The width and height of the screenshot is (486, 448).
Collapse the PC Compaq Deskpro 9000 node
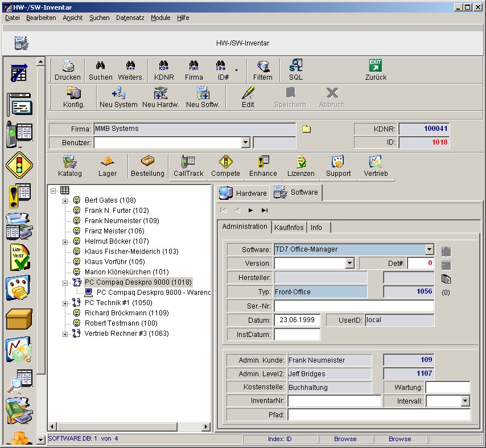[x=65, y=282]
